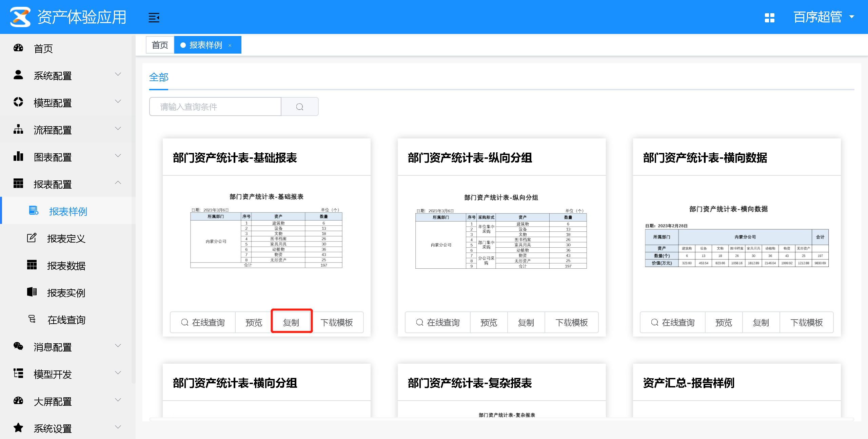Switch to the 首页 tab
This screenshot has height=439, width=868.
160,45
